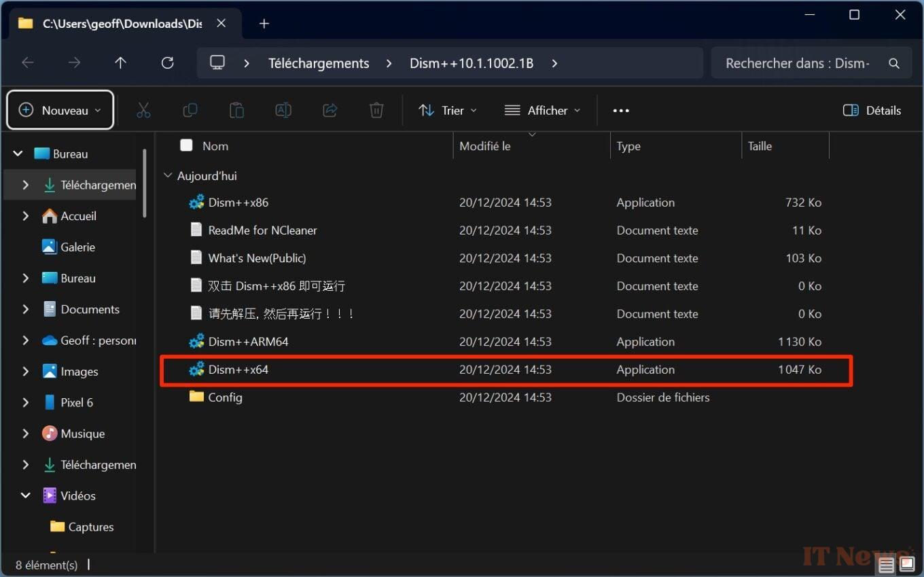Click the Rename icon in toolbar
This screenshot has height=577, width=924.
(x=283, y=110)
